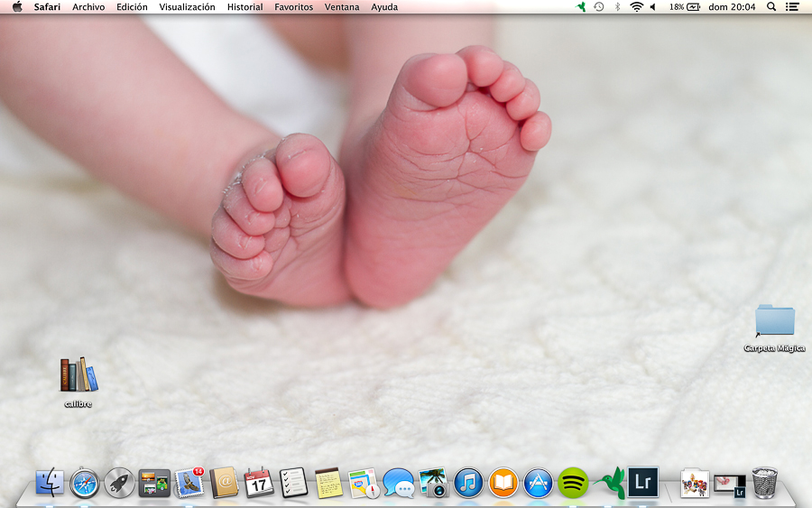Viewport: 812px width, 508px height.
Task: Open the Calendar app in dock
Action: [x=259, y=483]
